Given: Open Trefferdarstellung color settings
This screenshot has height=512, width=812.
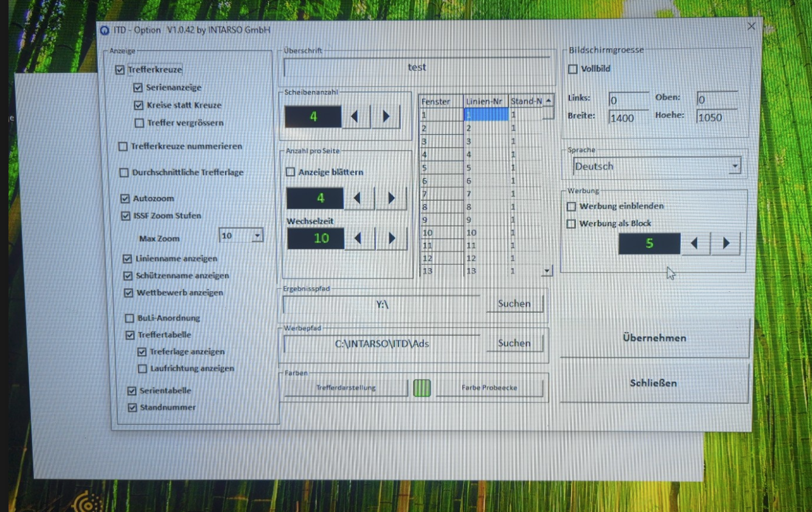Looking at the screenshot, I should (345, 388).
